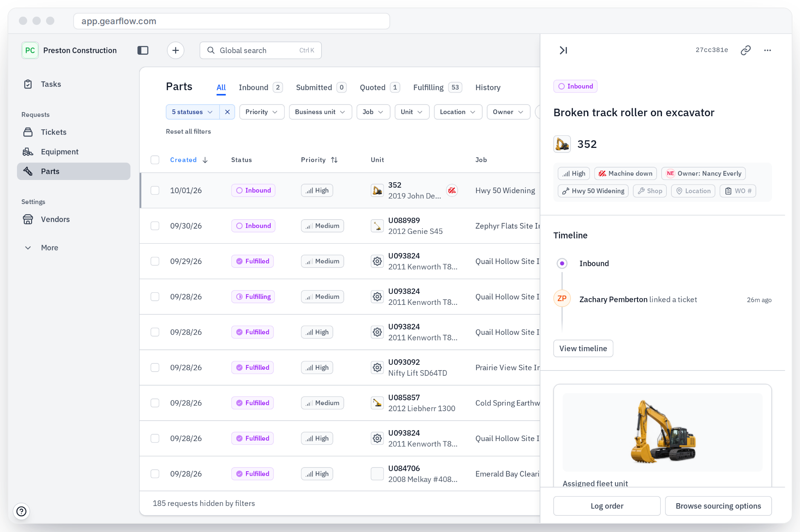Open the help question mark icon
The height and width of the screenshot is (532, 800).
point(22,511)
